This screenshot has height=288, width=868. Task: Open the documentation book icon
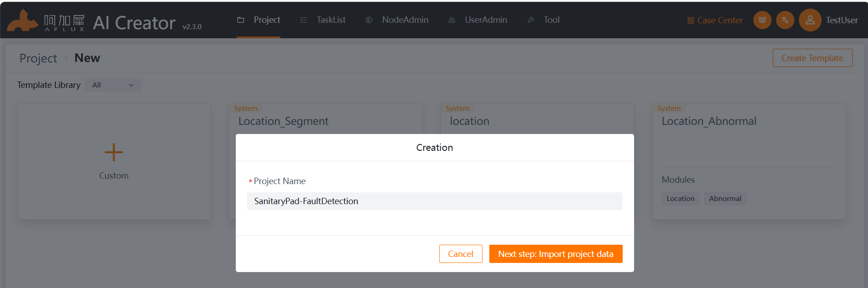click(x=762, y=20)
